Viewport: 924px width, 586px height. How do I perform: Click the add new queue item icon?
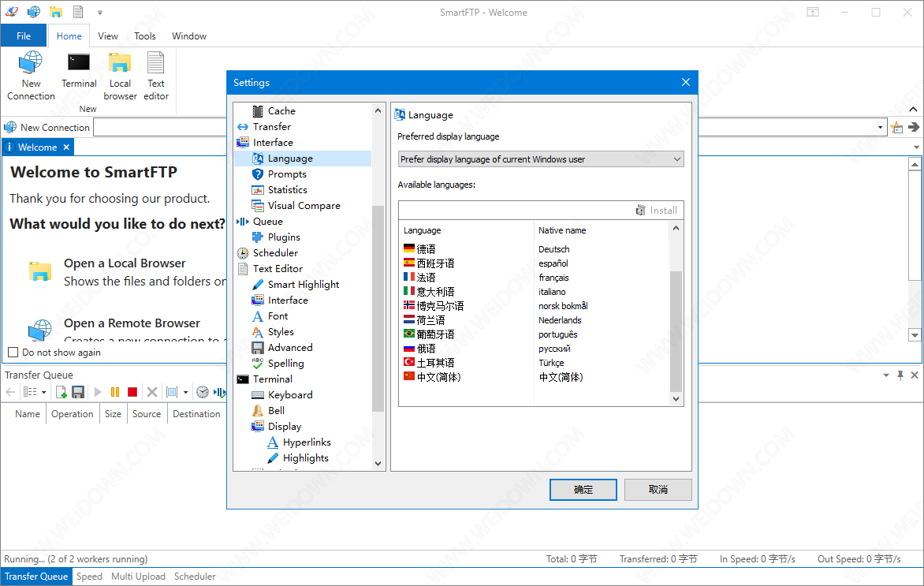[x=61, y=392]
